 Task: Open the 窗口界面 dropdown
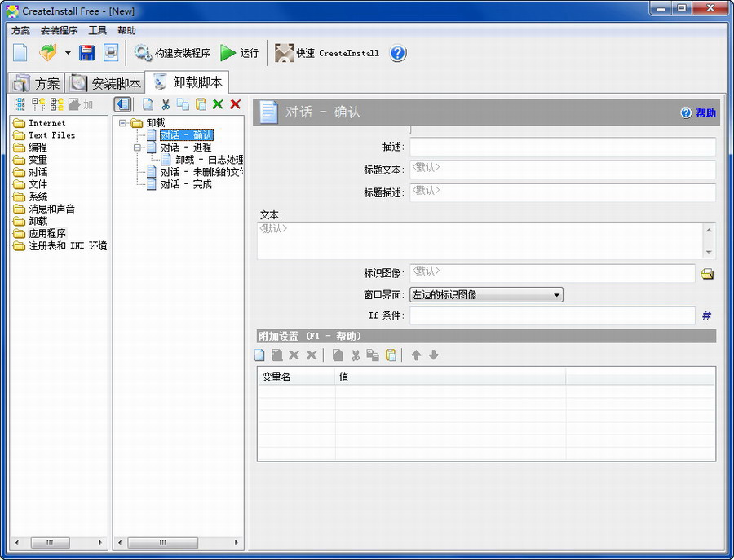pyautogui.click(x=486, y=295)
